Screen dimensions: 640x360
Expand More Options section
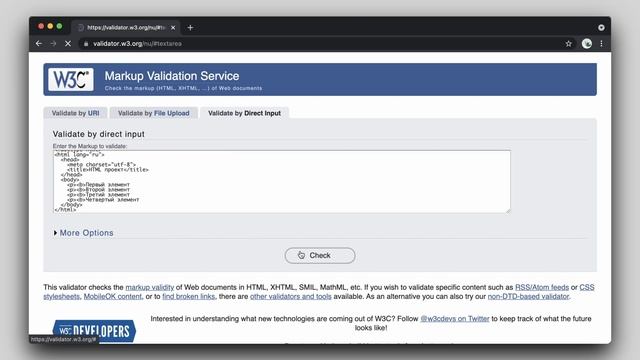[x=84, y=233]
